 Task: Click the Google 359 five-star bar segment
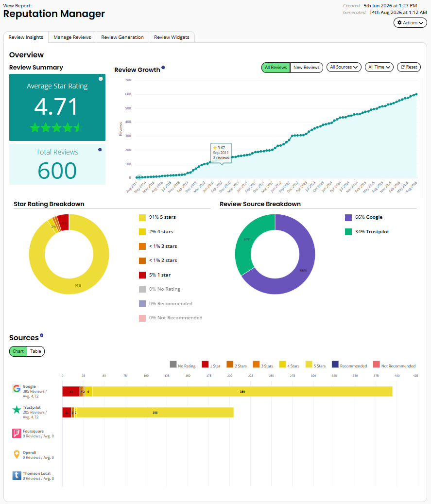coord(242,392)
